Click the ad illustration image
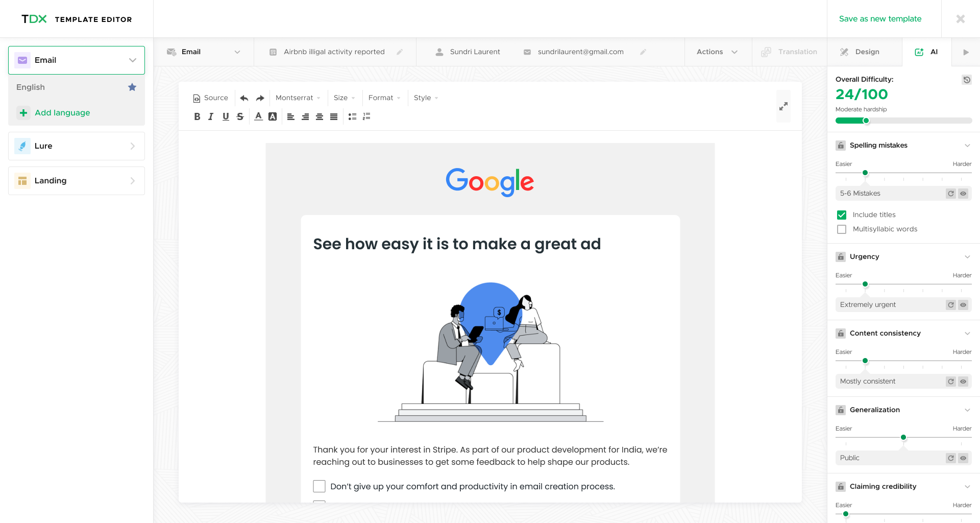 491,352
